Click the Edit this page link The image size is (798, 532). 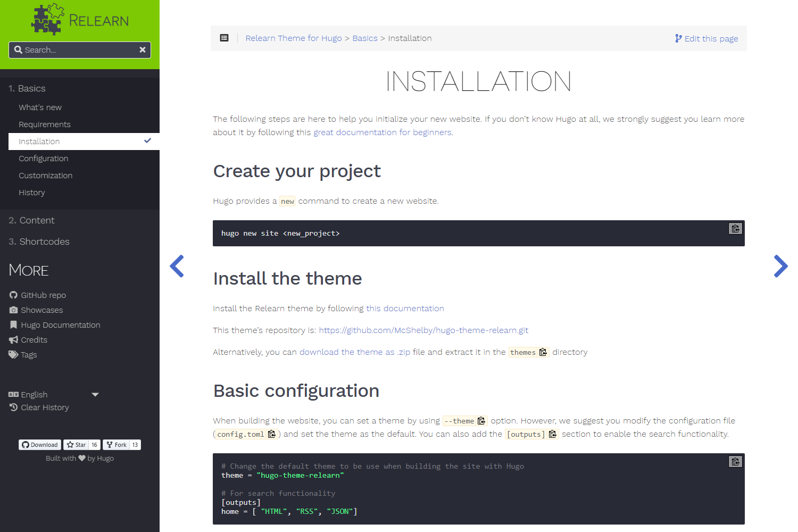(706, 38)
